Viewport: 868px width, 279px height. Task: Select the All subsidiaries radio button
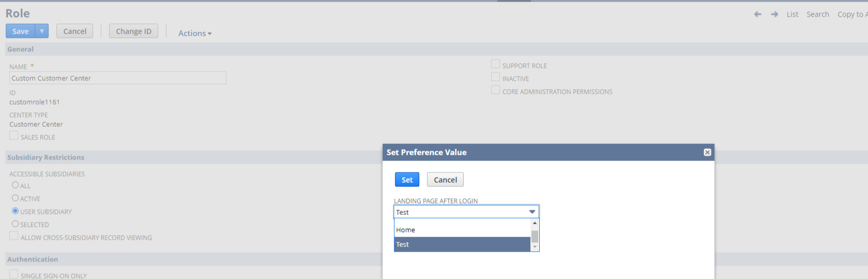click(x=16, y=185)
